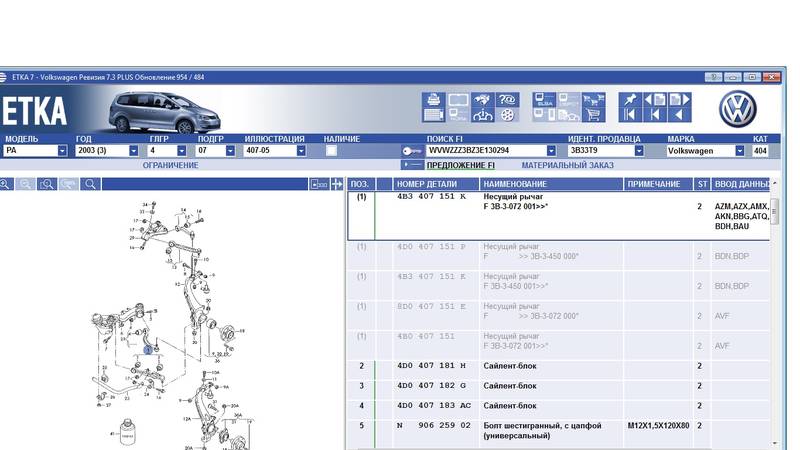
Task: Click the parts list scrollbar thumb
Action: coord(775,211)
